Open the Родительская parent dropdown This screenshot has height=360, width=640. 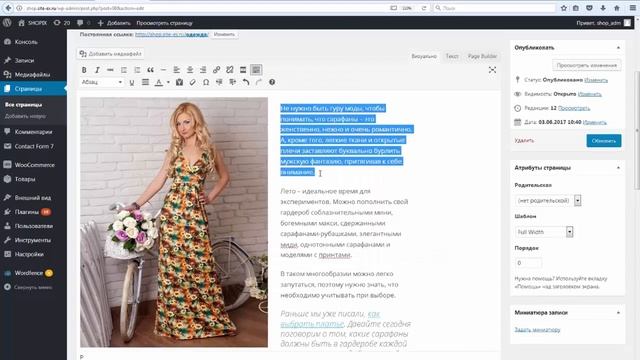[x=548, y=200]
